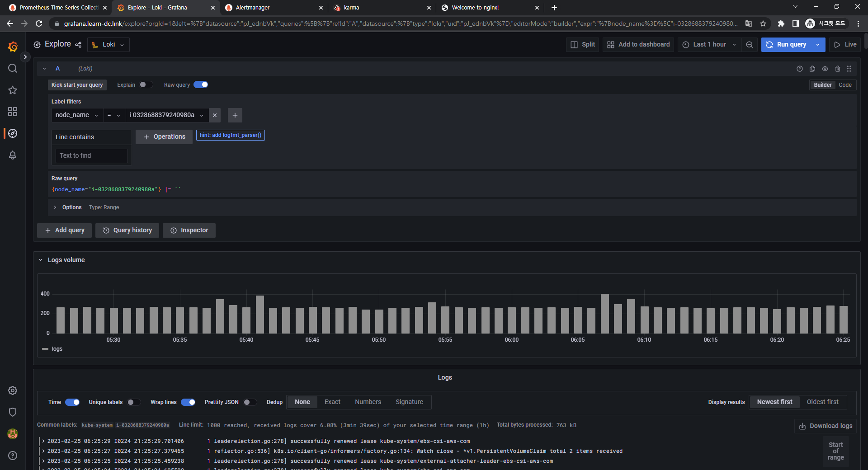Click the share shortened link icon

(78, 44)
